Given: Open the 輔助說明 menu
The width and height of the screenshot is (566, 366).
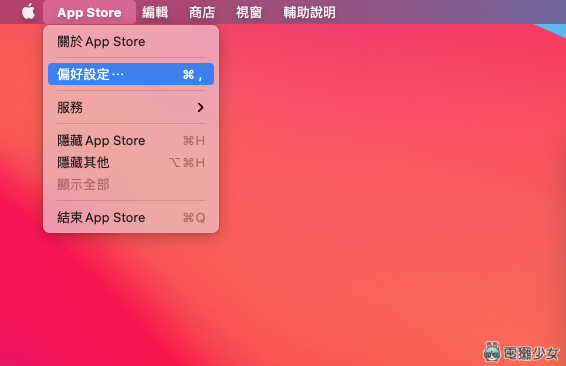Looking at the screenshot, I should tap(309, 12).
